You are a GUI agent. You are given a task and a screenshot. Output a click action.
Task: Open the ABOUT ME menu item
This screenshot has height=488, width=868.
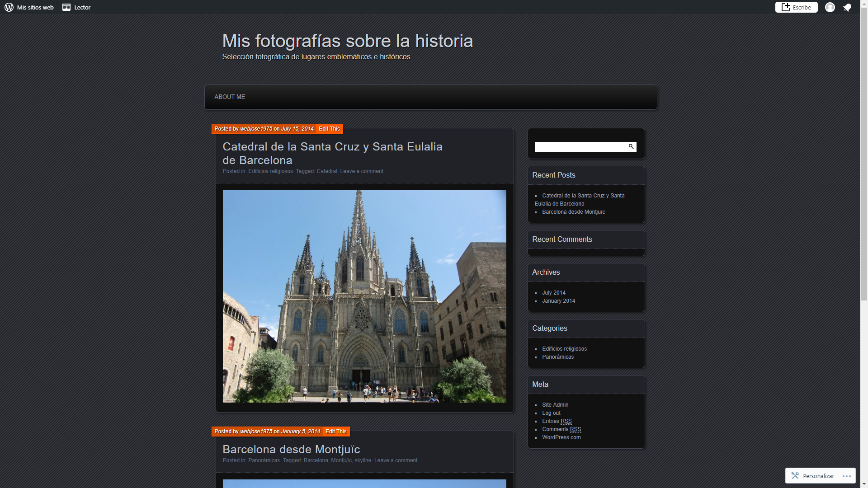tap(230, 97)
